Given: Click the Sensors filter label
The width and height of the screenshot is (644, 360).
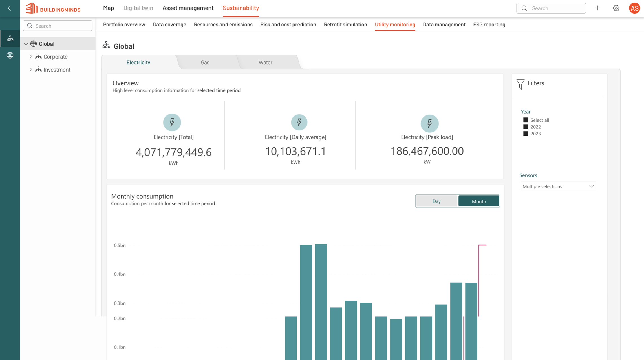Looking at the screenshot, I should point(528,175).
